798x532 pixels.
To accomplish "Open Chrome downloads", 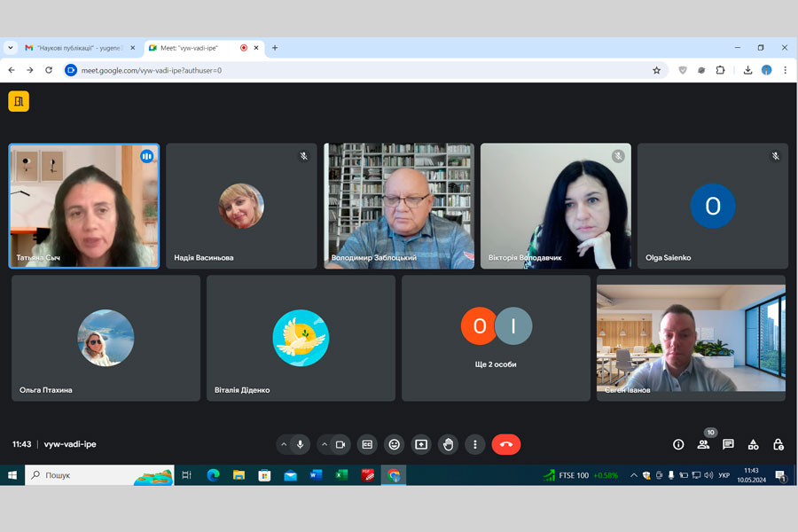I will tap(747, 70).
